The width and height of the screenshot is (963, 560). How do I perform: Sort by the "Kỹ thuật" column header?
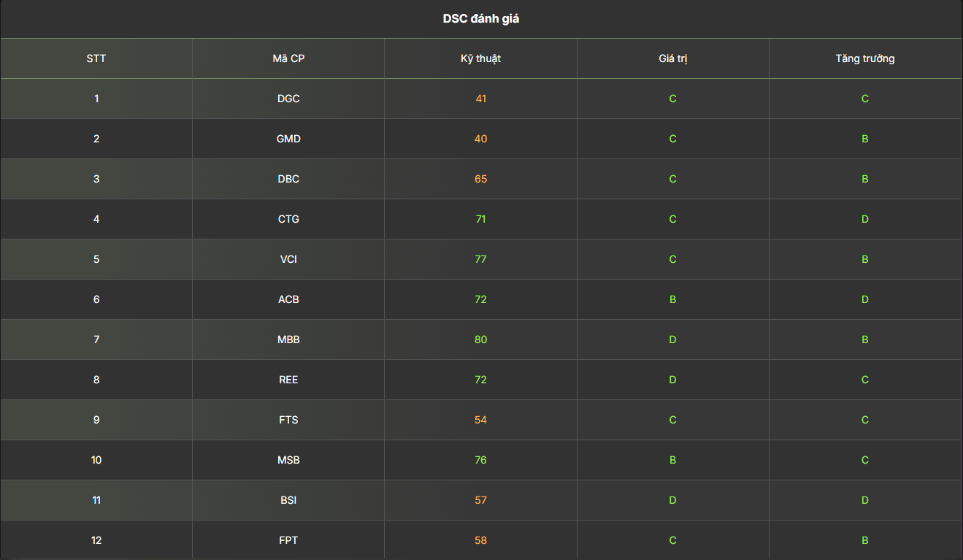(x=480, y=58)
